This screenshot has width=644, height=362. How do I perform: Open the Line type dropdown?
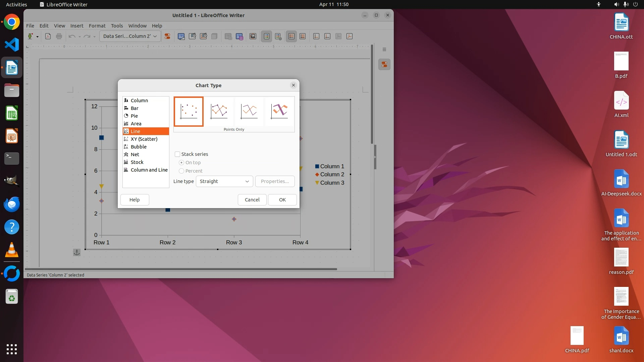[x=224, y=181]
